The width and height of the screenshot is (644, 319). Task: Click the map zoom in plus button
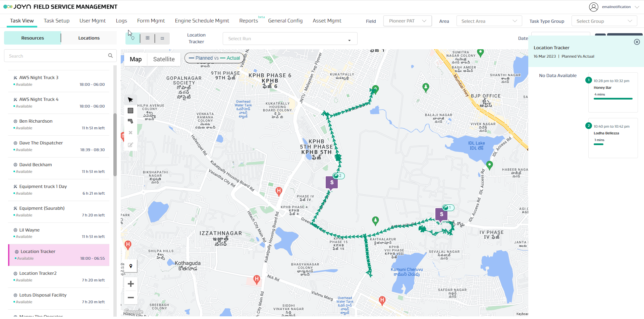click(131, 284)
